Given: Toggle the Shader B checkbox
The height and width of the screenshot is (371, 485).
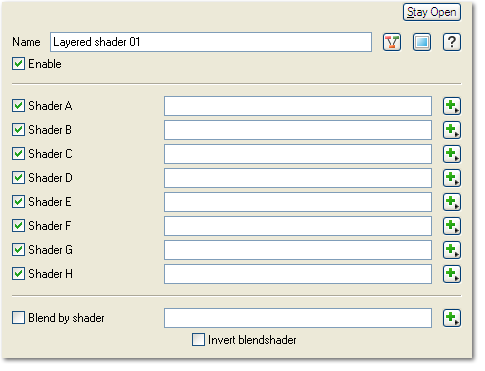Looking at the screenshot, I should coord(18,130).
